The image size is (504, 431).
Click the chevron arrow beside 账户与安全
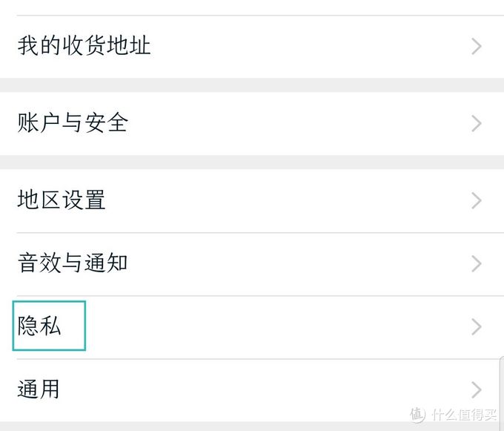click(477, 123)
